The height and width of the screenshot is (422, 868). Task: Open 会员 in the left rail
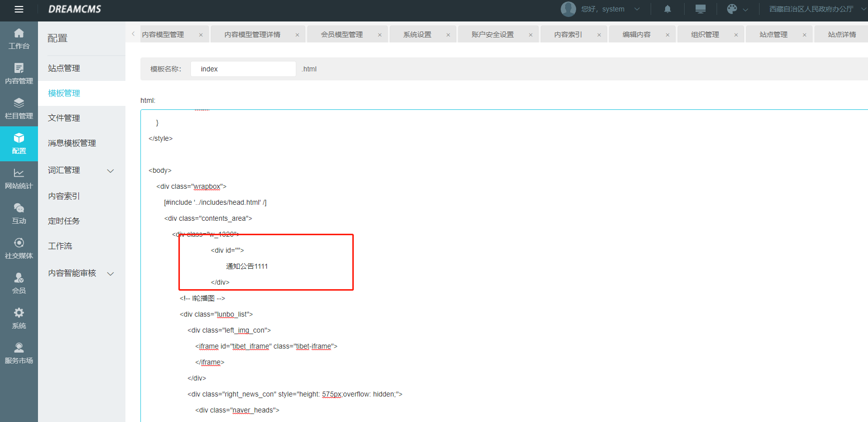(x=19, y=284)
